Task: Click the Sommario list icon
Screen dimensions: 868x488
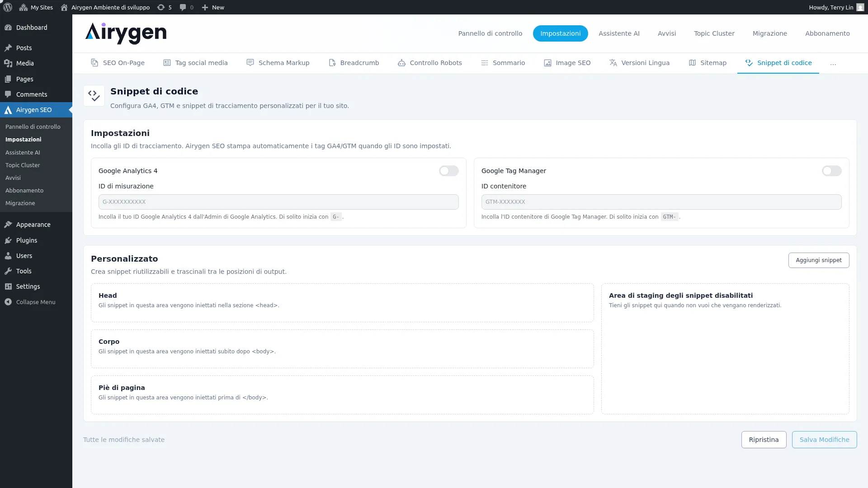Action: click(x=484, y=63)
